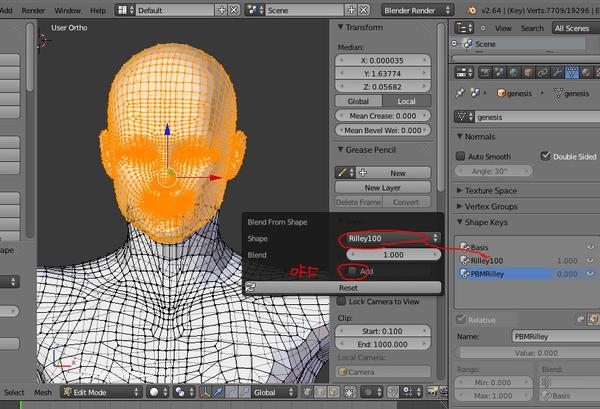This screenshot has width=600, height=409.
Task: Switch to face select mode
Action: click(x=333, y=392)
